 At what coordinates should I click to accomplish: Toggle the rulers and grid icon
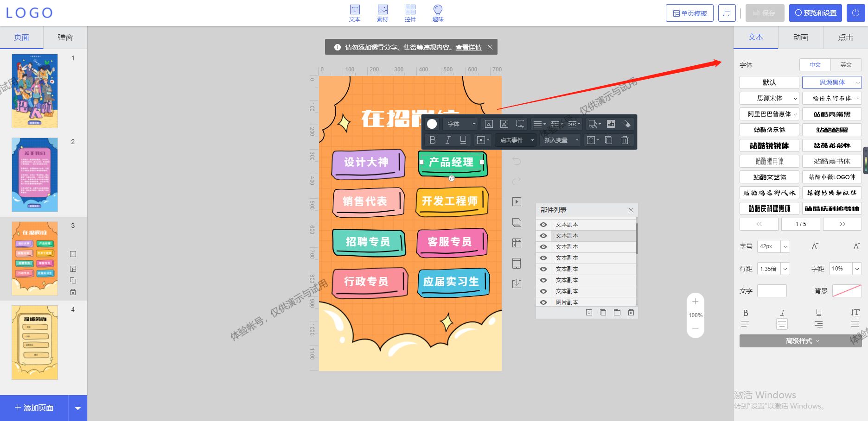[517, 243]
